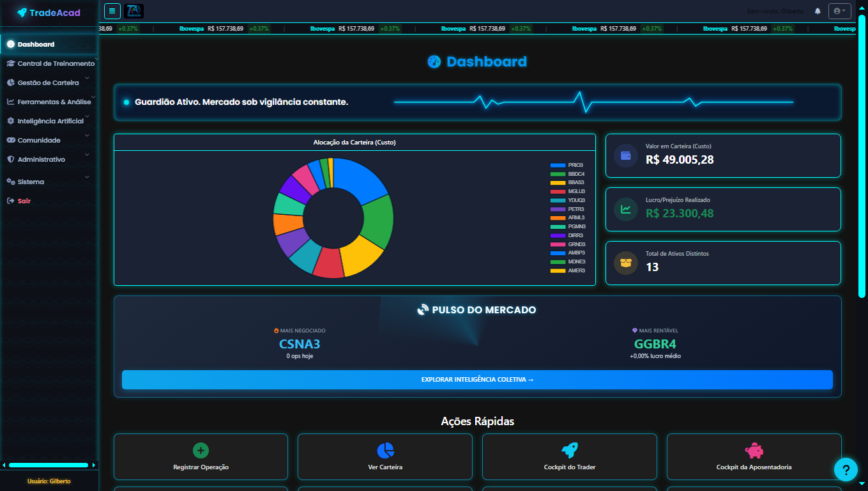Click the Cockpit da Aposentadoria piggy bank icon
The width and height of the screenshot is (868, 491).
click(x=754, y=449)
